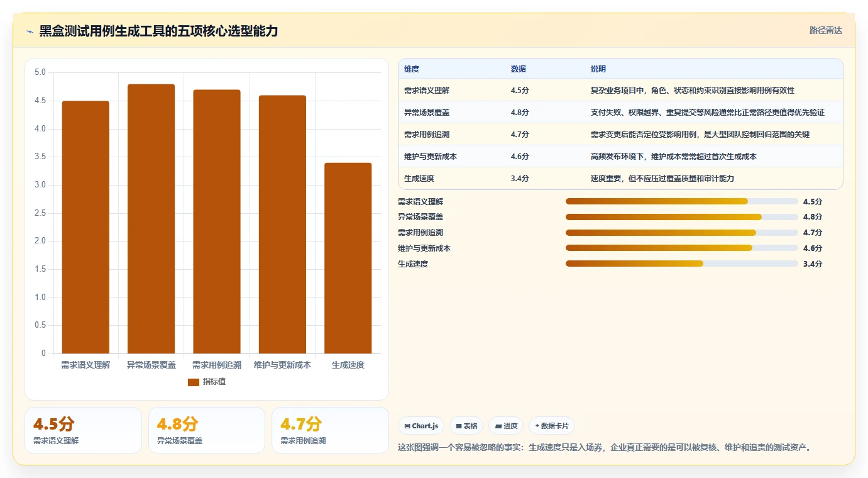Click the 4.5分 需求语义理解 data card

tap(83, 430)
